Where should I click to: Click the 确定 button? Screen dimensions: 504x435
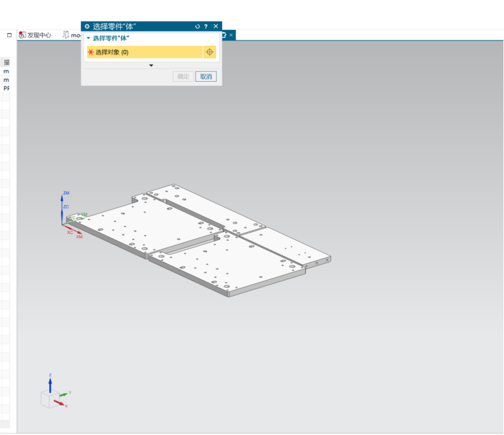coord(183,77)
